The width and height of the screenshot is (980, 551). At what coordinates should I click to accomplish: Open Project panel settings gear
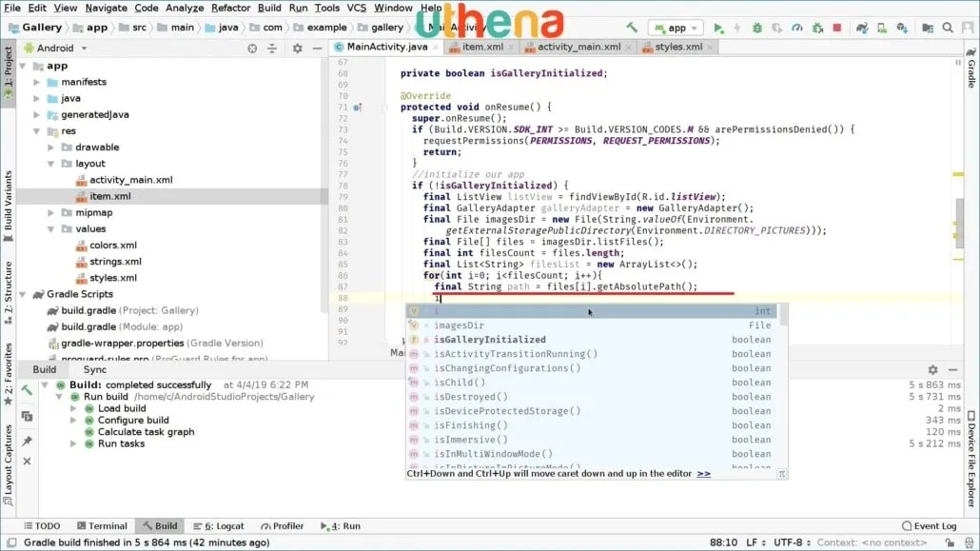click(298, 49)
